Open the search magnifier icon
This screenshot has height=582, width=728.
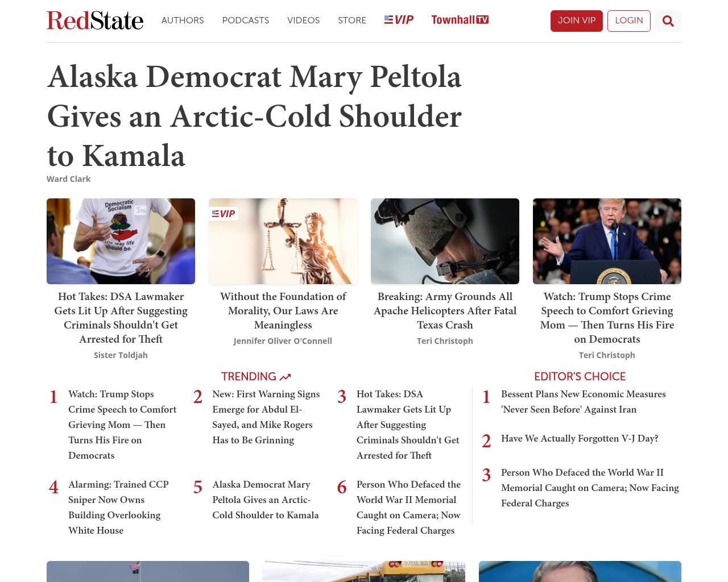pos(668,21)
